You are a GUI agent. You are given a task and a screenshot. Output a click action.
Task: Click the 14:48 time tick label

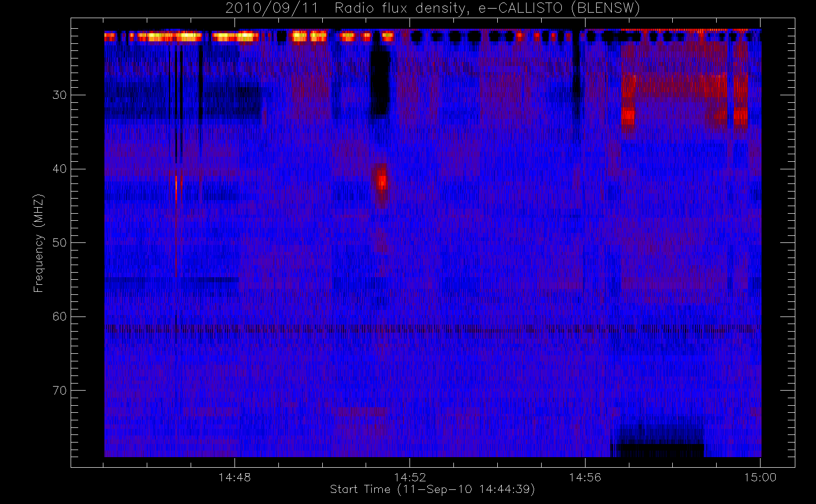point(235,477)
